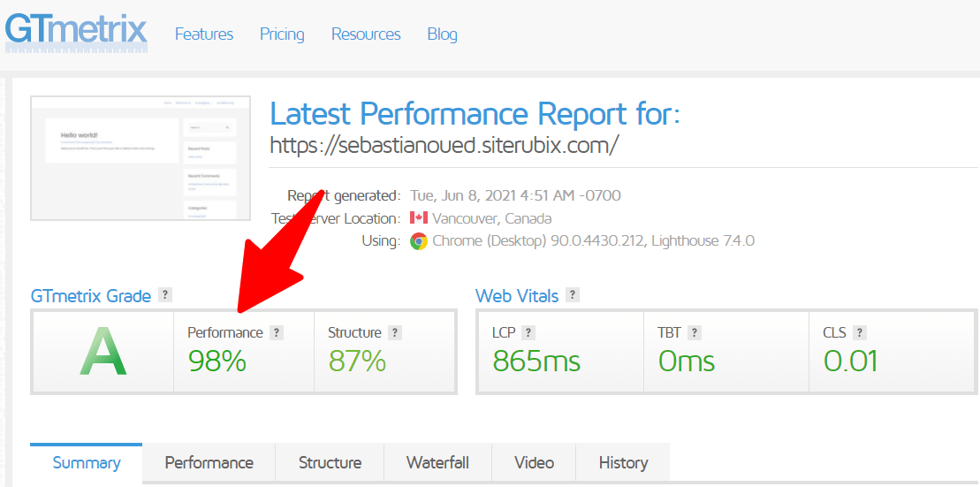Image resolution: width=980 pixels, height=487 pixels.
Task: Click the help icon beside GTmetrix Grade
Action: (x=165, y=294)
